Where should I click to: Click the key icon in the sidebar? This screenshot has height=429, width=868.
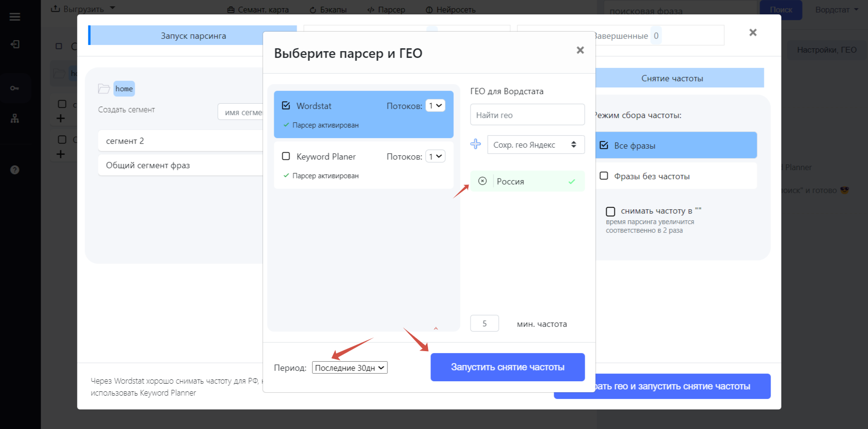point(15,88)
